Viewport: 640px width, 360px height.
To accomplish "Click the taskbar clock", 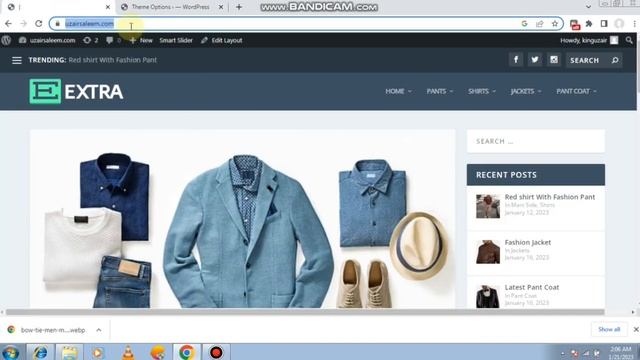I will (621, 352).
